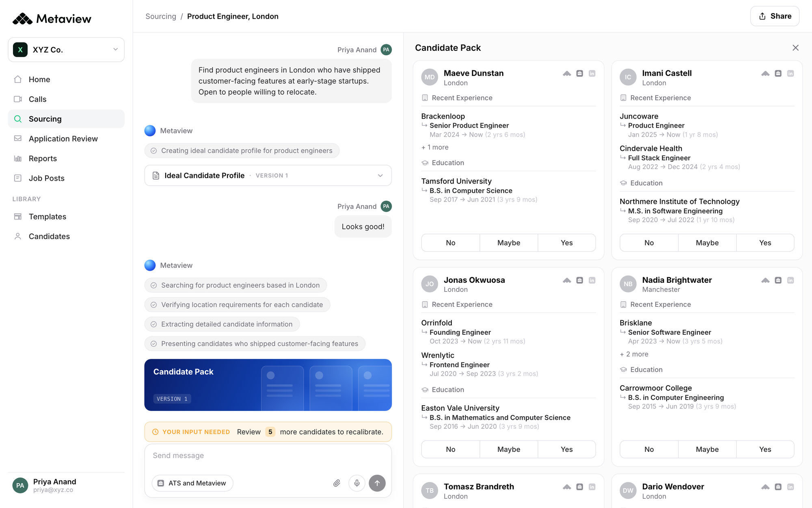Open Dario Wendover's LinkedIn icon
The width and height of the screenshot is (812, 508).
click(x=790, y=487)
